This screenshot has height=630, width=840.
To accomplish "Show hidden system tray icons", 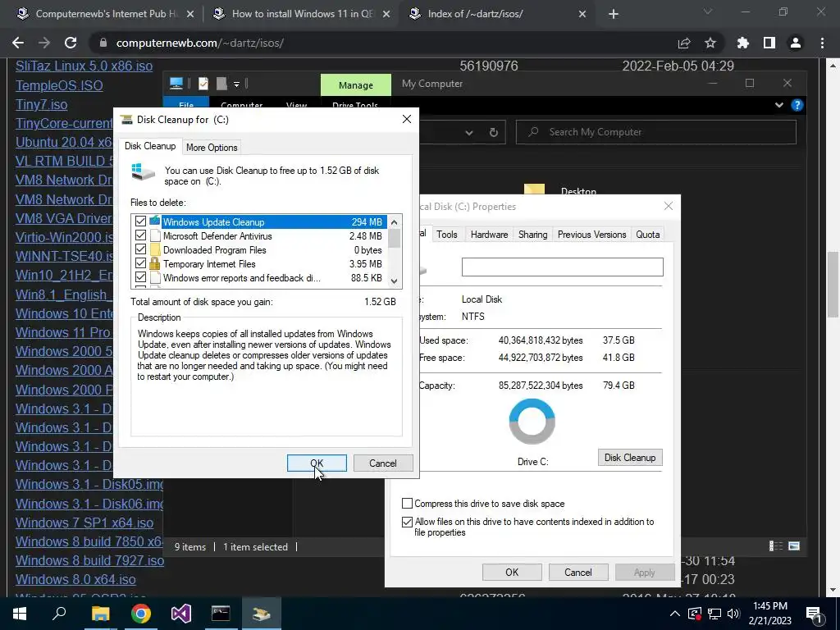I will click(675, 614).
